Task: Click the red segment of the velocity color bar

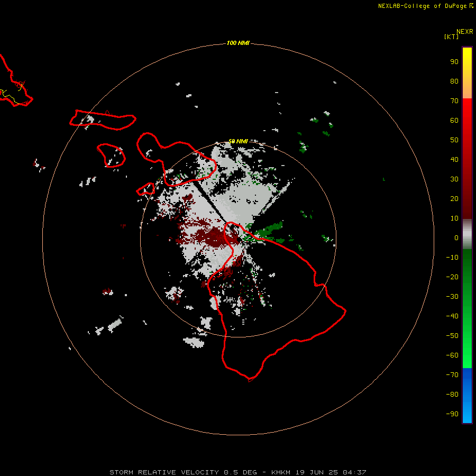Action: coord(467,159)
